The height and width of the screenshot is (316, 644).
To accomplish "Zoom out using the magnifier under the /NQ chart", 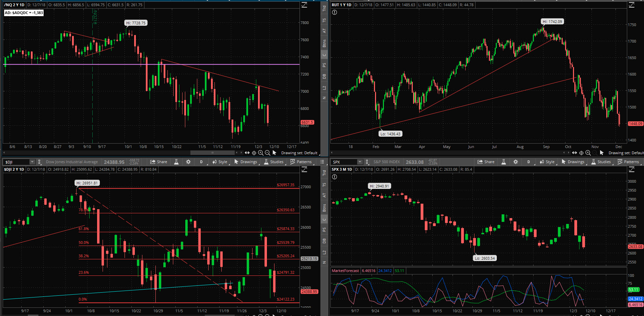I will (x=268, y=153).
